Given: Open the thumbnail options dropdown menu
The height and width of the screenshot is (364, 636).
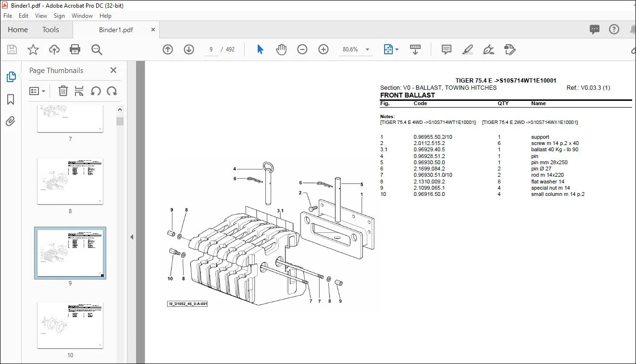Looking at the screenshot, I should click(37, 91).
